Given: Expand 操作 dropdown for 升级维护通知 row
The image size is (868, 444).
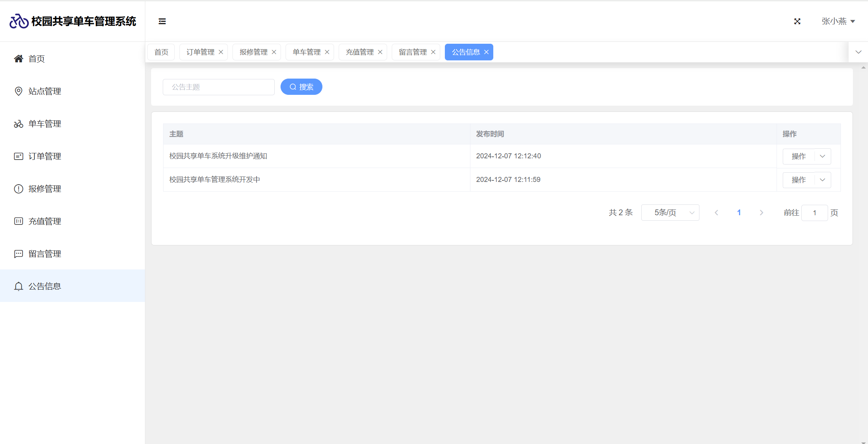Looking at the screenshot, I should (x=822, y=156).
